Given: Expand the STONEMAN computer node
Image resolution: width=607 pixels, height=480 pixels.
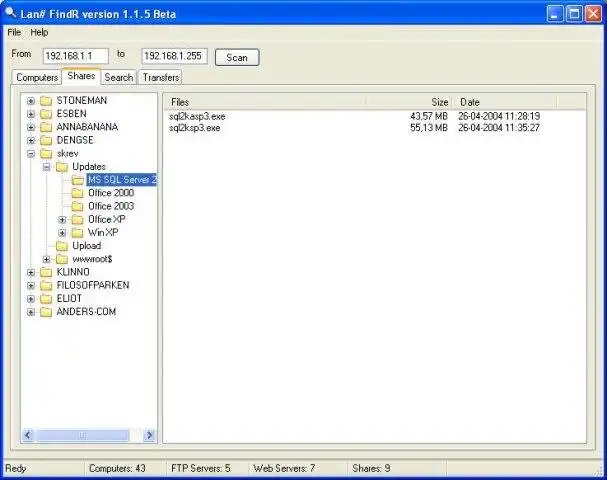Looking at the screenshot, I should click(x=31, y=101).
